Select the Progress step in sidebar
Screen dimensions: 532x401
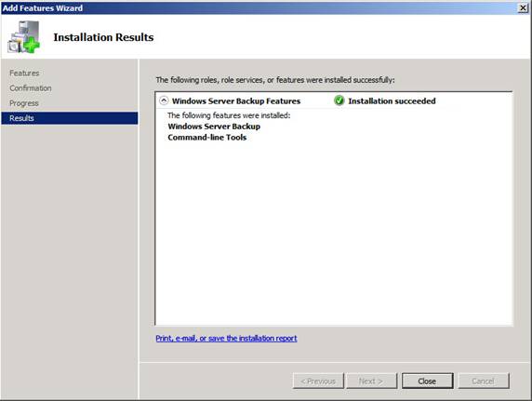[24, 103]
